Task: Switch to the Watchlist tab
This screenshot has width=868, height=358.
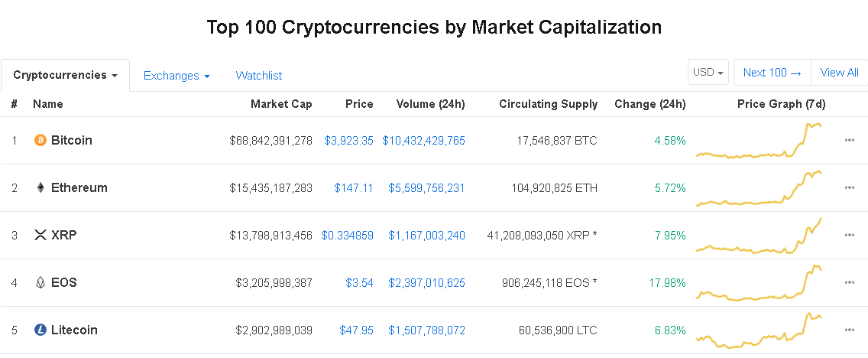Action: [x=258, y=76]
